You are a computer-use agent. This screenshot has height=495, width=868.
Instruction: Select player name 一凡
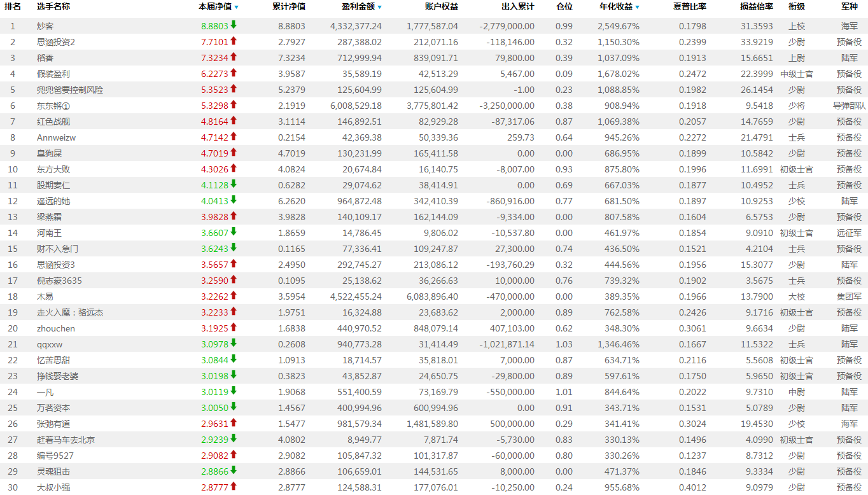pyautogui.click(x=45, y=392)
